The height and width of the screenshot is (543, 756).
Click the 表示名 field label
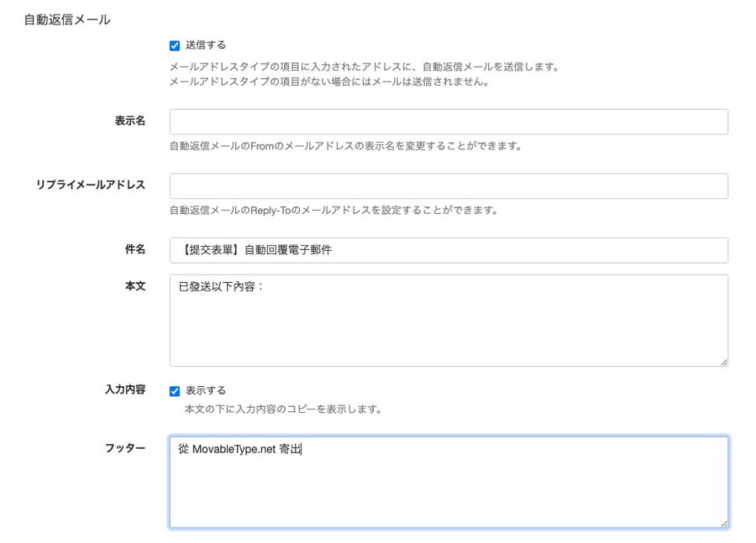pyautogui.click(x=129, y=121)
